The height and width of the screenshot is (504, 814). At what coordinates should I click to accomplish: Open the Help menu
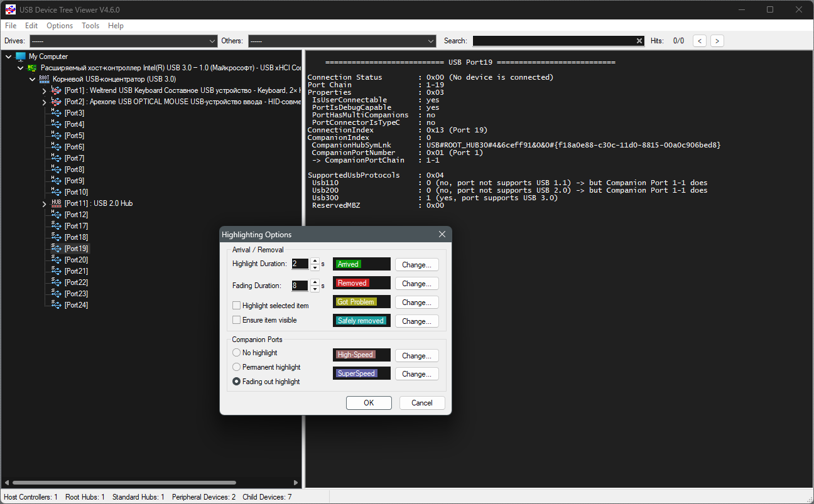point(116,26)
